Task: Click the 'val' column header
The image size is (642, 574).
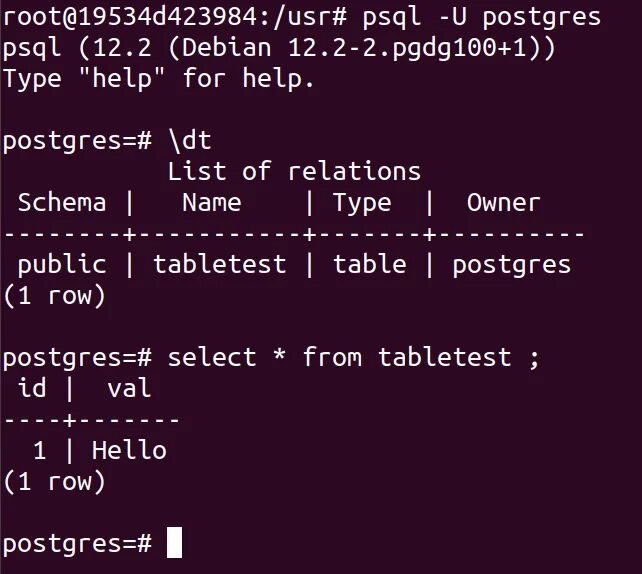Action: tap(129, 387)
